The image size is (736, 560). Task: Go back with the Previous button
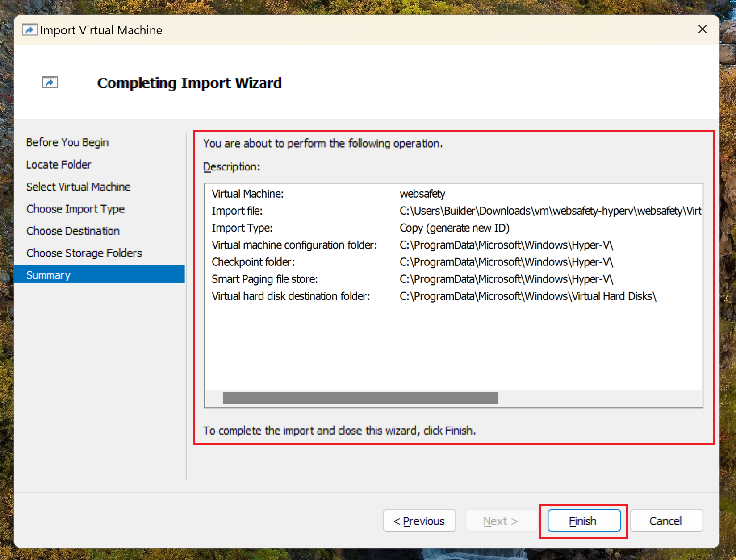pos(419,521)
